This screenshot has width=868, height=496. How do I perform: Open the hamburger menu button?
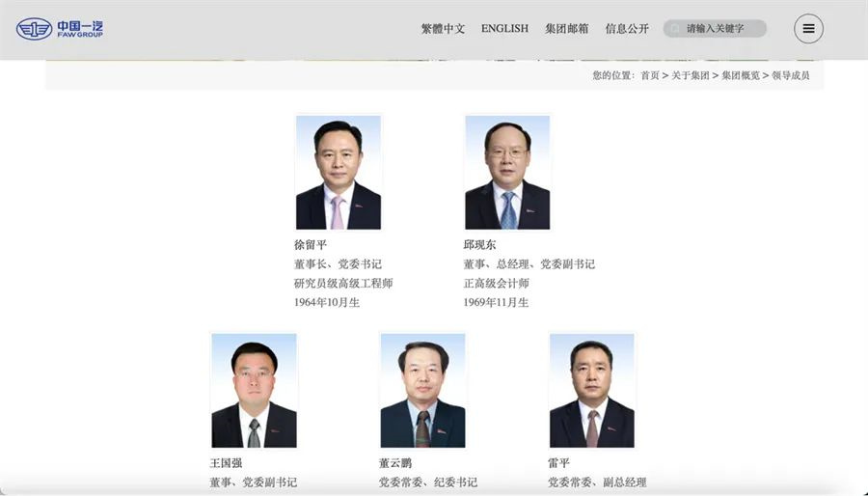(808, 29)
